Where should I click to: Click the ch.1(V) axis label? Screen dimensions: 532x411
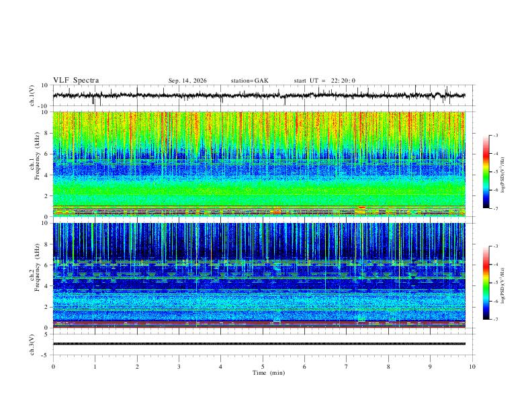pos(32,96)
